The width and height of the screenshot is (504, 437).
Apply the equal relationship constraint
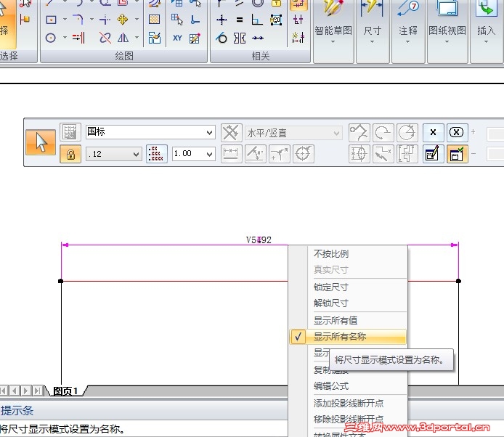pos(239,20)
